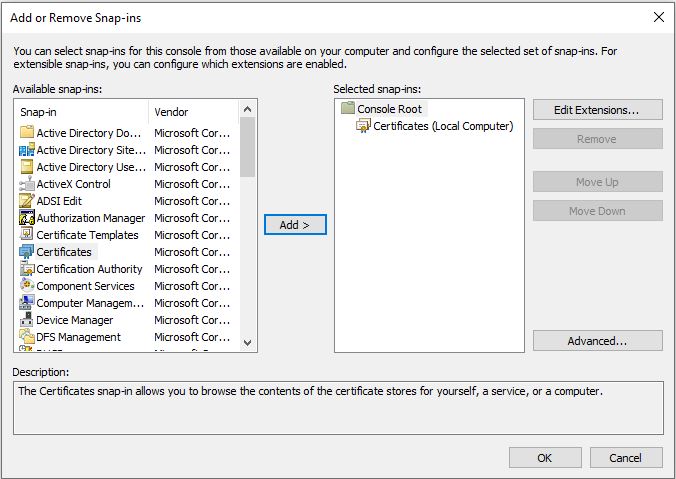Click the Microsoft Cor... vendor for Device Manager
The height and width of the screenshot is (479, 676).
point(192,320)
